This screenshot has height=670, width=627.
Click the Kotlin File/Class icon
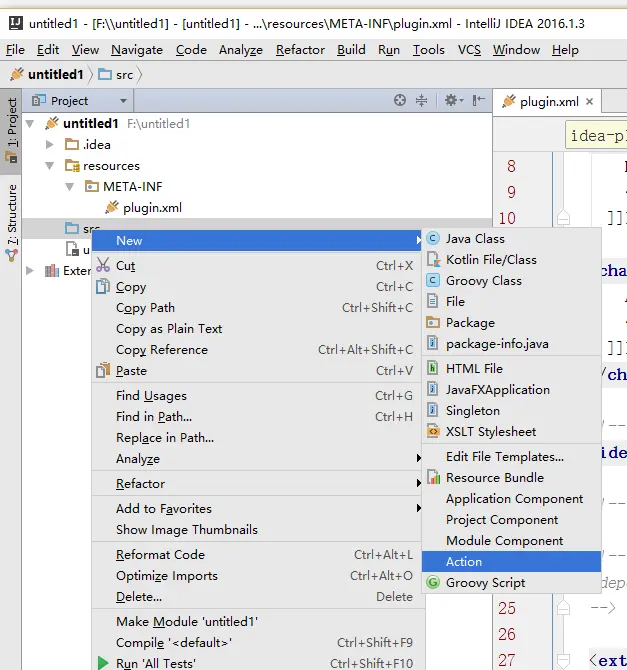(433, 260)
